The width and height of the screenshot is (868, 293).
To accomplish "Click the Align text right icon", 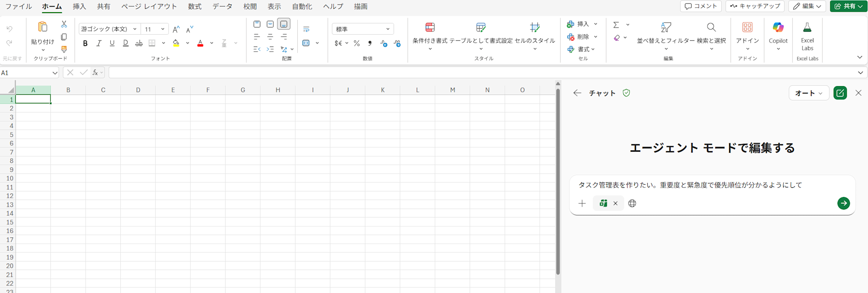I will tap(284, 37).
